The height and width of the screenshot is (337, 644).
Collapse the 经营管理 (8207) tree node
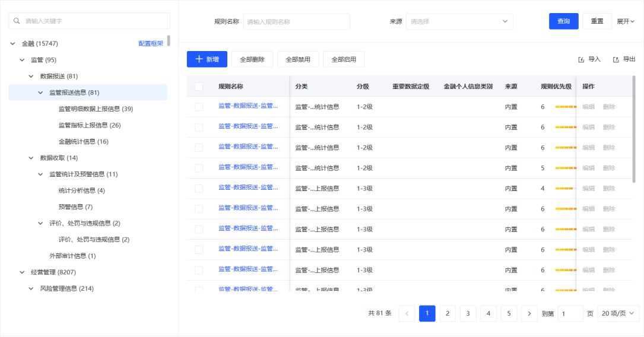click(x=22, y=272)
